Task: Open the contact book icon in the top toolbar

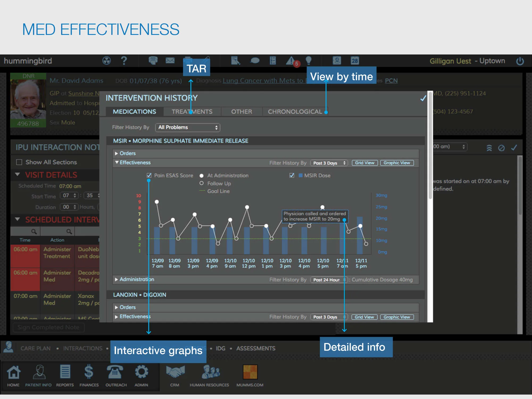Action: pyautogui.click(x=337, y=61)
